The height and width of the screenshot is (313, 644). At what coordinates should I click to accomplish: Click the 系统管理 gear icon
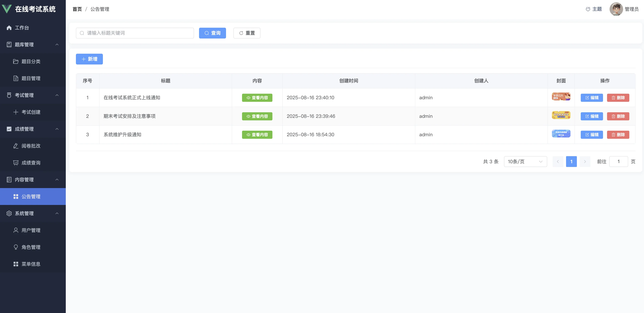[x=9, y=213]
